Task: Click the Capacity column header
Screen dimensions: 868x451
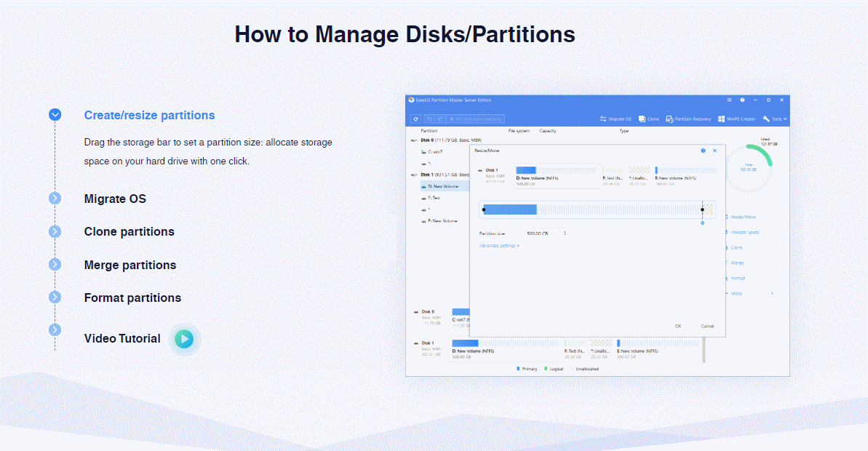Action: tap(547, 131)
